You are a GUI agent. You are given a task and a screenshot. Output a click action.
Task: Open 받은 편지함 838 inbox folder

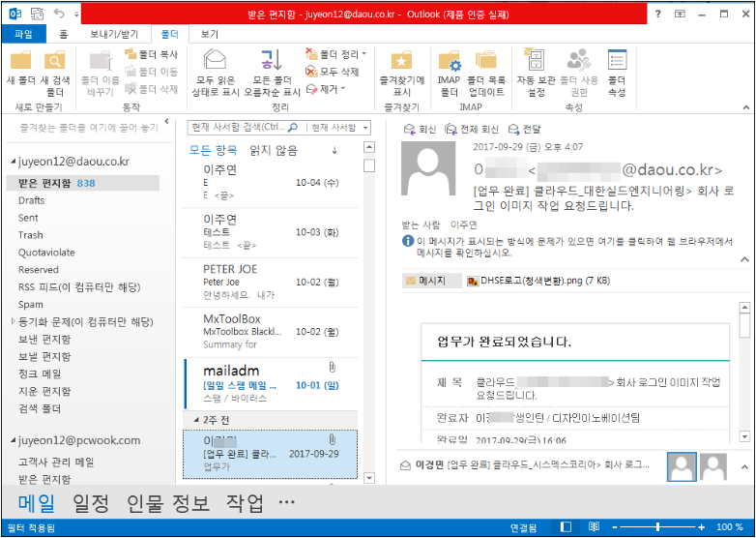(x=83, y=183)
